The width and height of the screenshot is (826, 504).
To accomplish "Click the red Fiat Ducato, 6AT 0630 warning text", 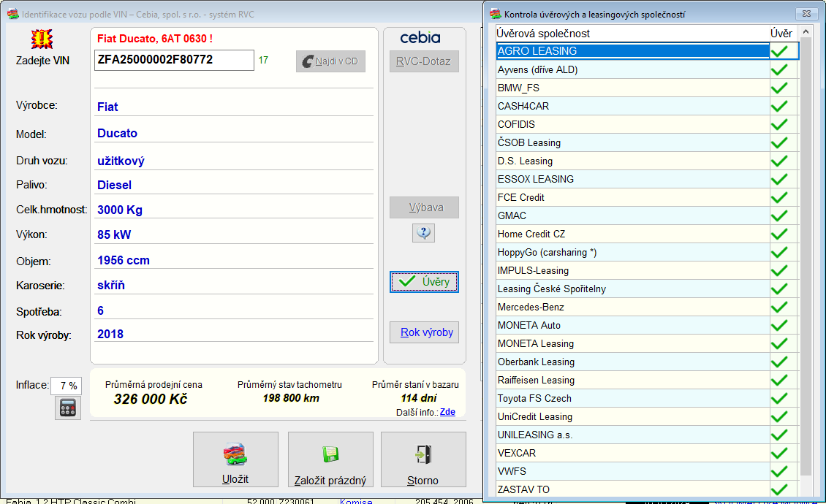I will point(155,39).
